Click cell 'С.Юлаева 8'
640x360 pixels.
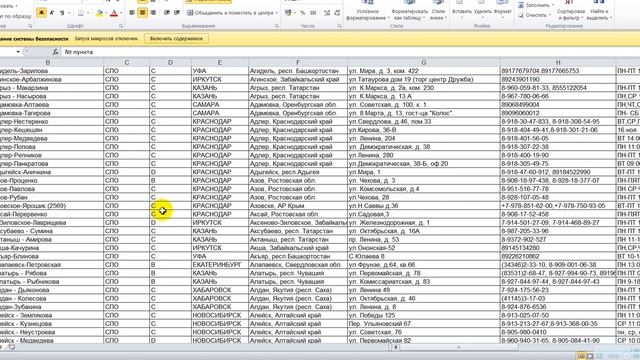click(423, 256)
